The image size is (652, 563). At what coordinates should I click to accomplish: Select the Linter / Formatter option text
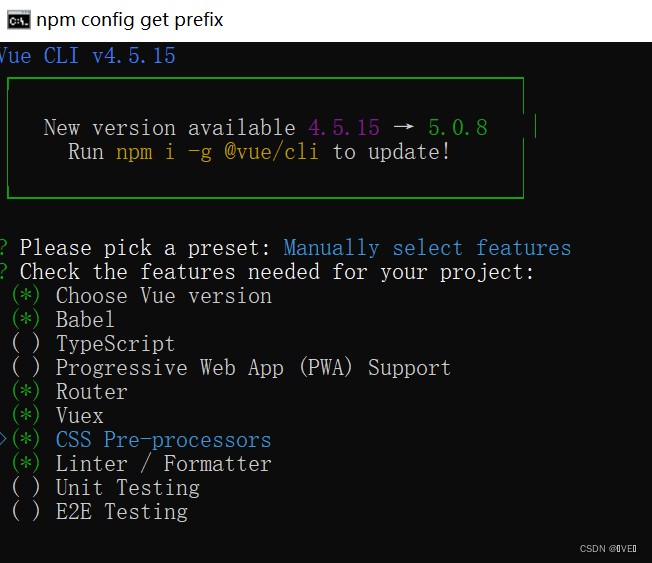tap(163, 464)
